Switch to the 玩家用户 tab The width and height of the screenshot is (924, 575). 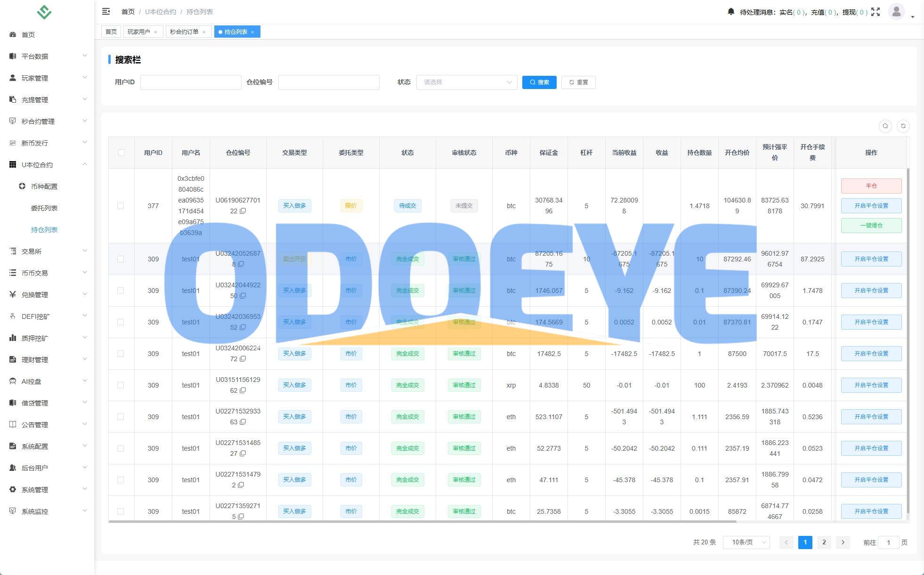(x=139, y=32)
